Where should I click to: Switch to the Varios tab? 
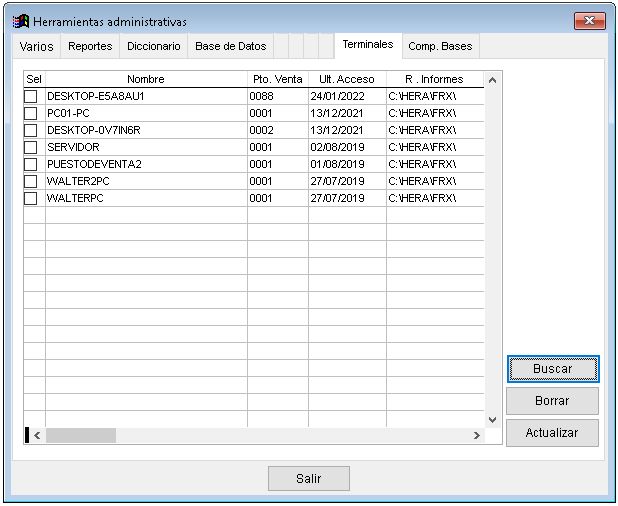click(x=37, y=47)
